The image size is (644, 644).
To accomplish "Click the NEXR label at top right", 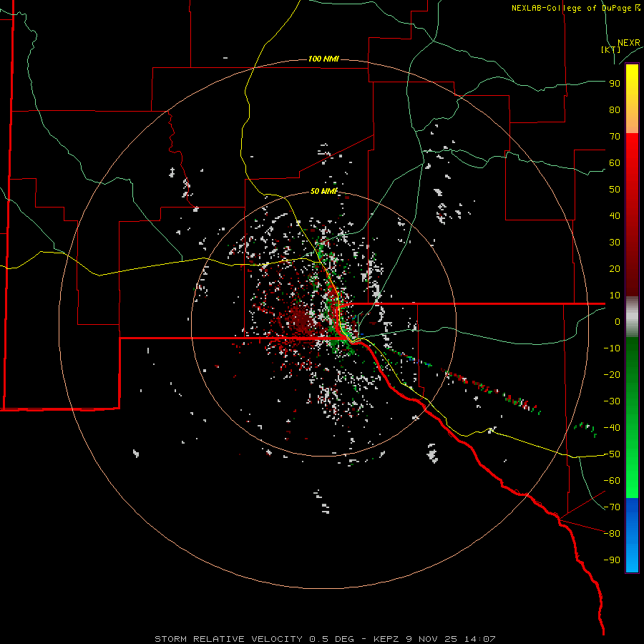I will 628,43.
